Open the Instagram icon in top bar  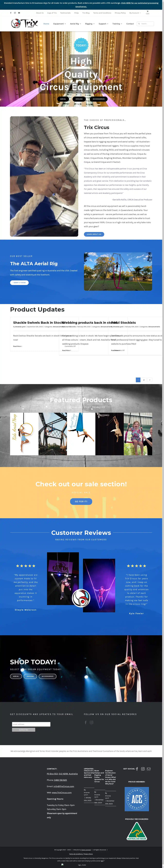click(15, 13)
